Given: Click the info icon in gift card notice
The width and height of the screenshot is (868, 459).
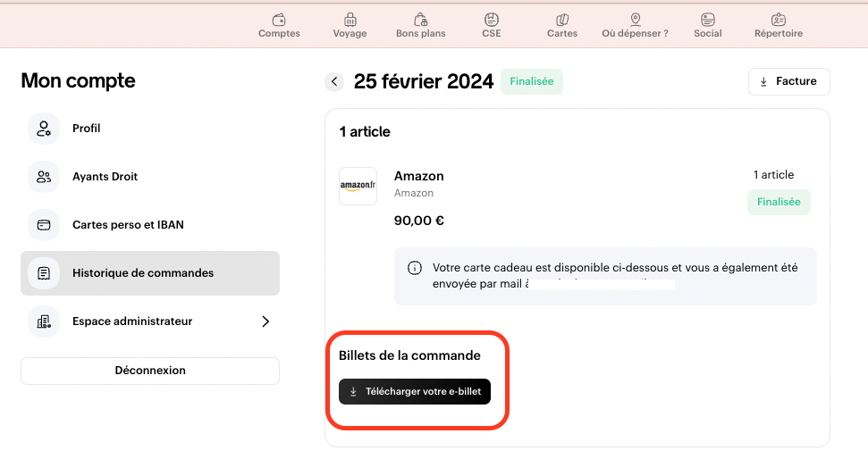Looking at the screenshot, I should click(415, 268).
